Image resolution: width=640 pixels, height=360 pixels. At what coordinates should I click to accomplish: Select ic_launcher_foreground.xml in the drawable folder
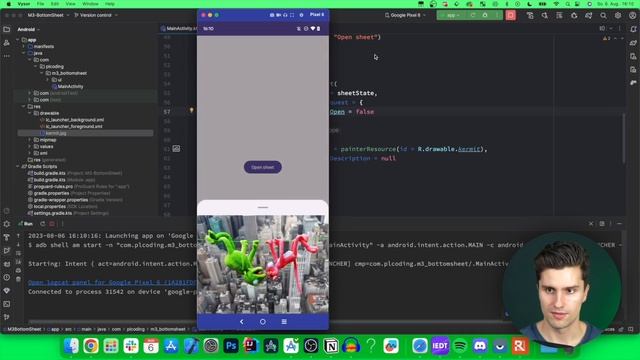[71, 127]
